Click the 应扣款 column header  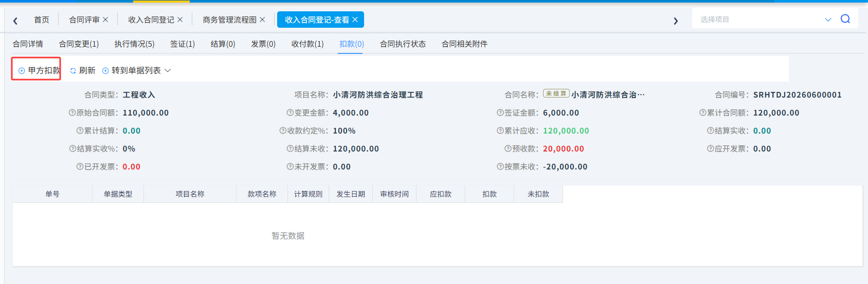pyautogui.click(x=441, y=194)
